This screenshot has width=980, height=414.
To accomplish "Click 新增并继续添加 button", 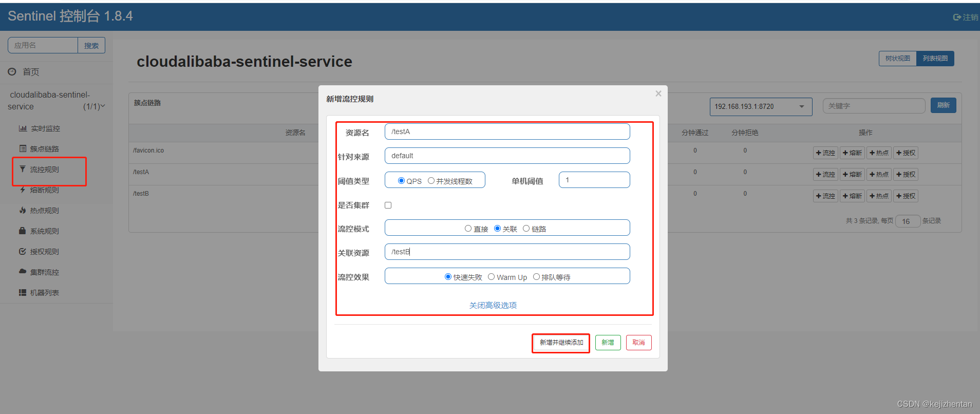I will (x=561, y=343).
